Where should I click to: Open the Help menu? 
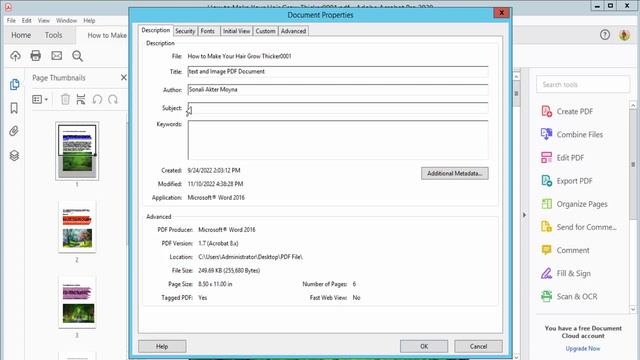click(89, 20)
